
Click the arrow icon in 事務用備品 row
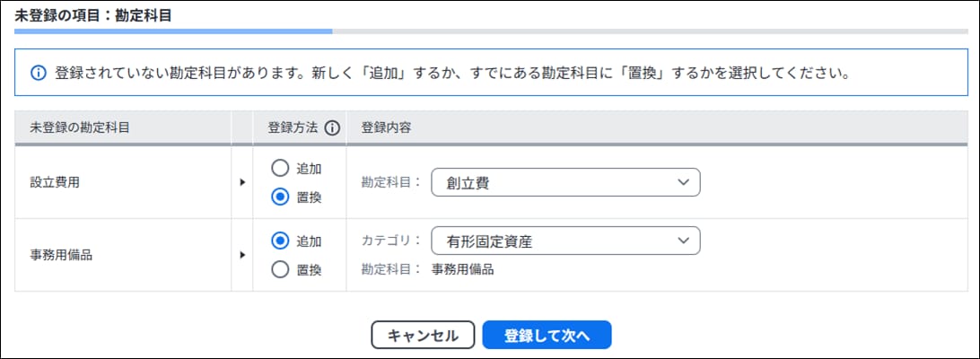tap(242, 255)
